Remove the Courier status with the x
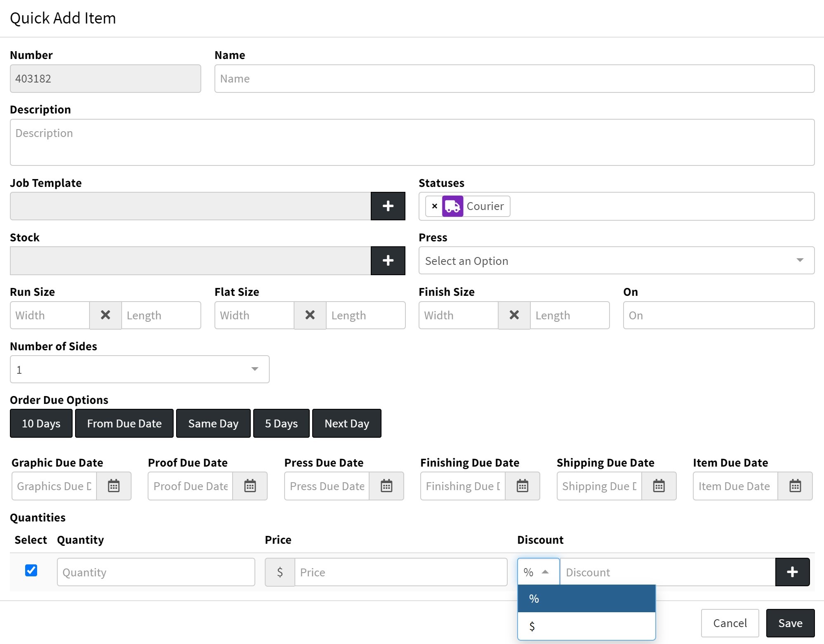824x644 pixels. click(434, 206)
